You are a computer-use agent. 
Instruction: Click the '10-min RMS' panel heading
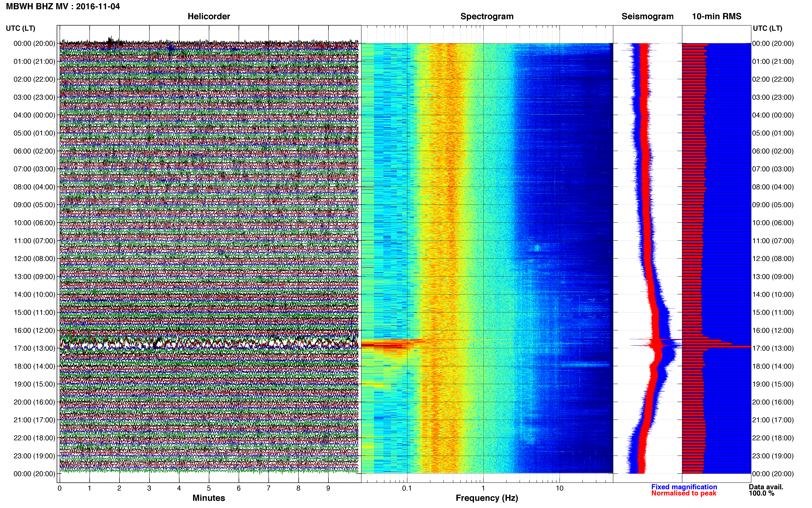coord(717,16)
